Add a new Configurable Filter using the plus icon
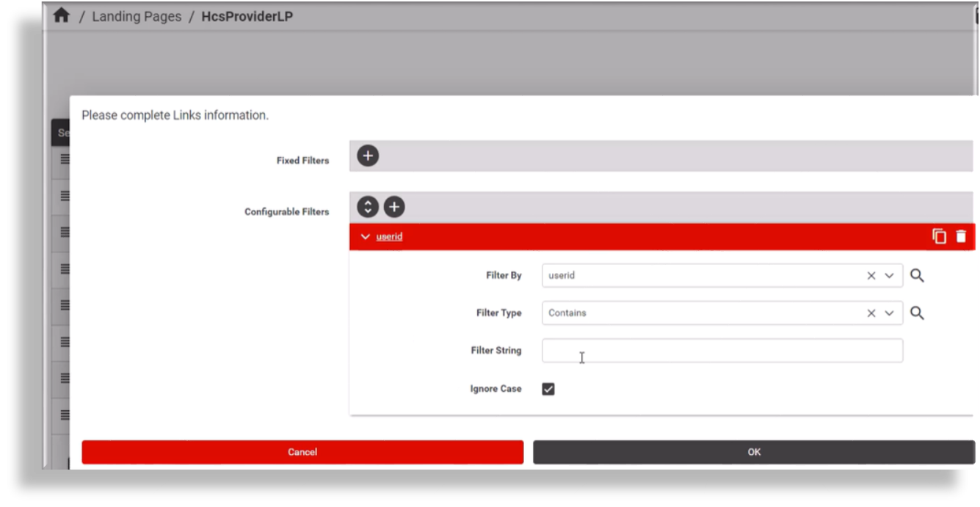The image size is (980, 507). (396, 208)
